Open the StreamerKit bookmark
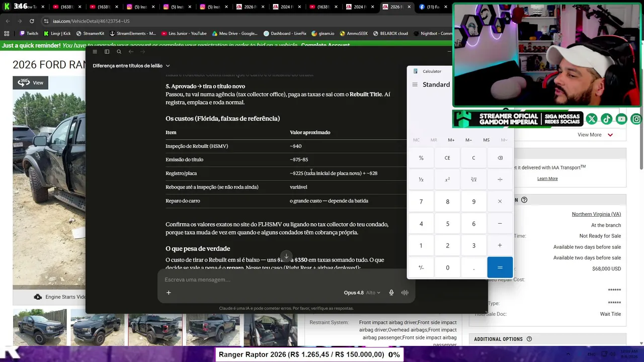This screenshot has width=644, height=362. pos(90,34)
